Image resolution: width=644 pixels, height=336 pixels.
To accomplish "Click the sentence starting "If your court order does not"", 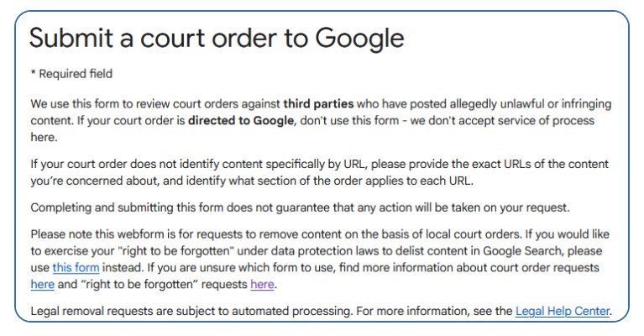I will [x=320, y=172].
